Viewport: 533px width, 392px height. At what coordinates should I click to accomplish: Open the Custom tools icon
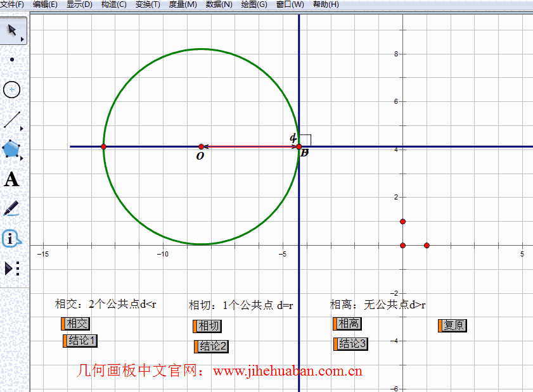click(11, 269)
